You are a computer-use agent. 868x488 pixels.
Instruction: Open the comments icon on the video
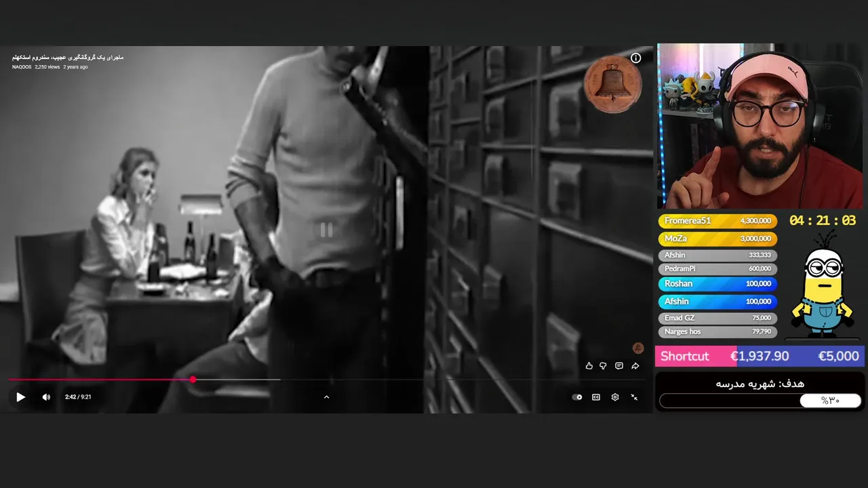(619, 366)
